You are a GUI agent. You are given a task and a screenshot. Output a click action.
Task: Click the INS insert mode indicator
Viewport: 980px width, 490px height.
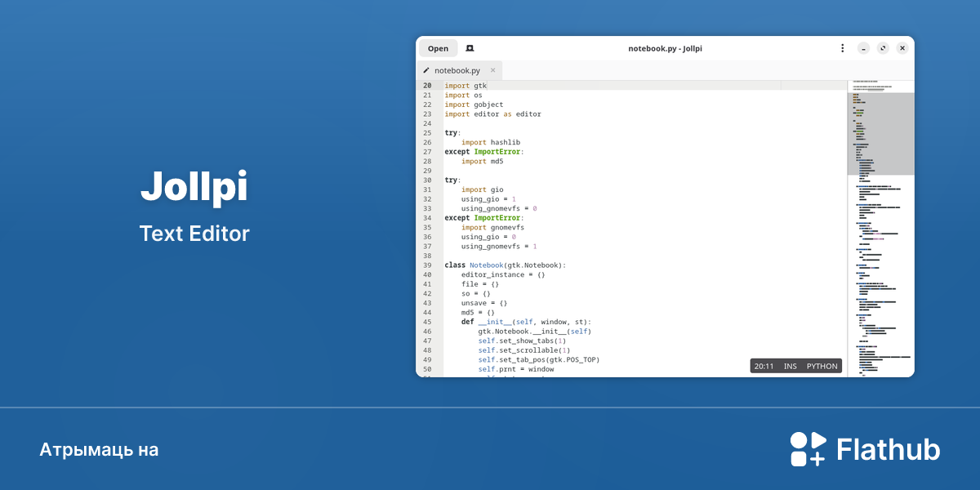(791, 366)
